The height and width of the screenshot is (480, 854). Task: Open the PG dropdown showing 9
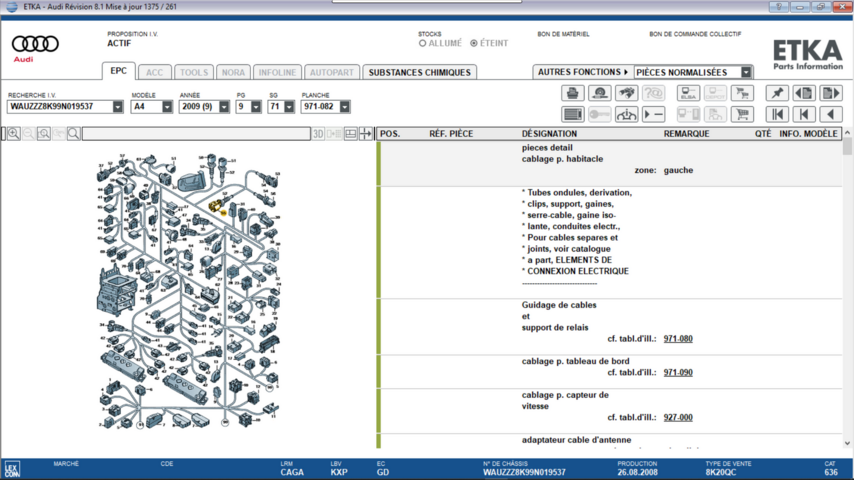click(x=255, y=107)
